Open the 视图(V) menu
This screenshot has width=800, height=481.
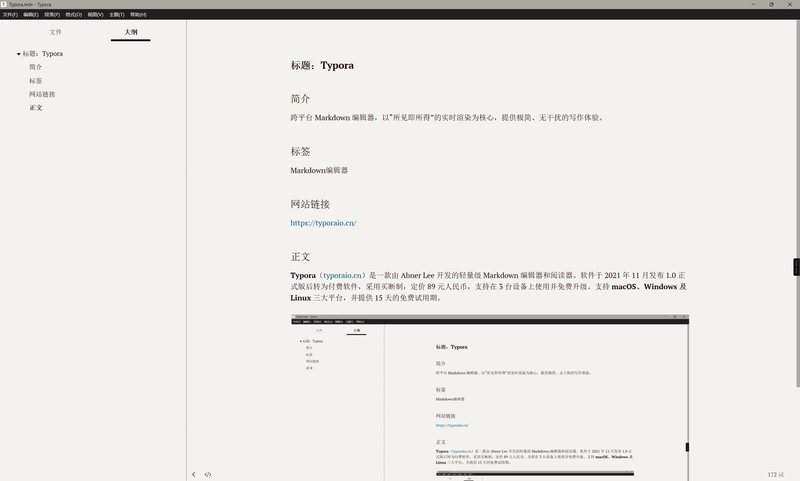point(95,14)
